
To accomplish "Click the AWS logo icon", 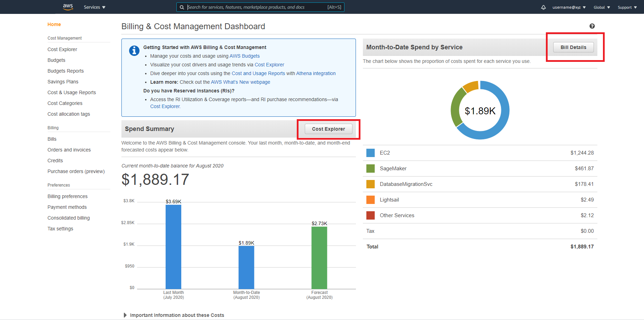I will click(68, 7).
